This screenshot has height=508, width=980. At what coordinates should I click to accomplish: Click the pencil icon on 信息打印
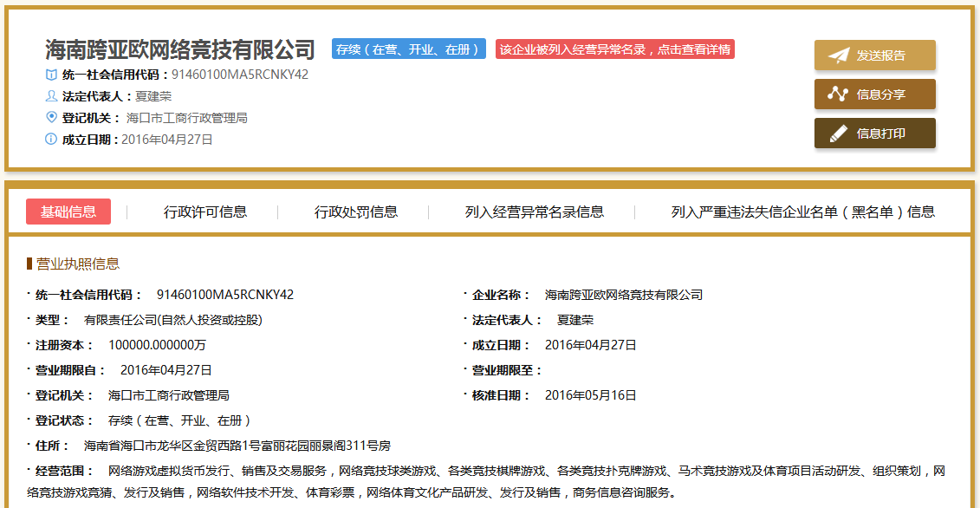838,134
